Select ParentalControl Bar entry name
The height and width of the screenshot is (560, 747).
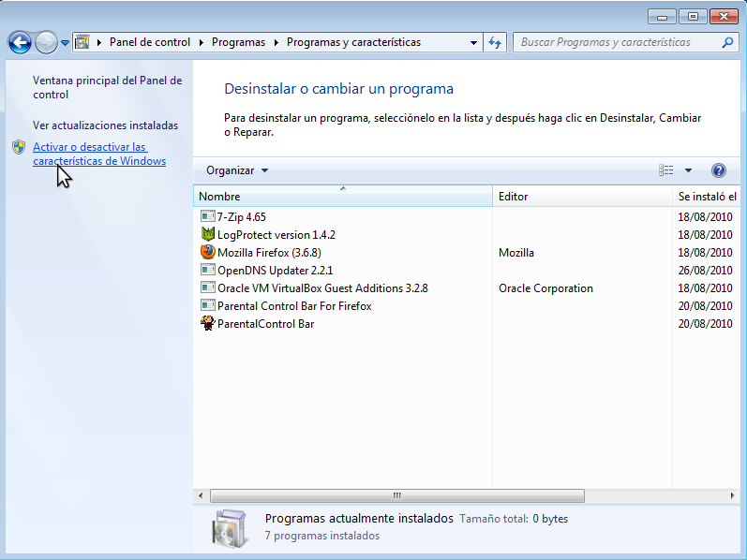266,324
